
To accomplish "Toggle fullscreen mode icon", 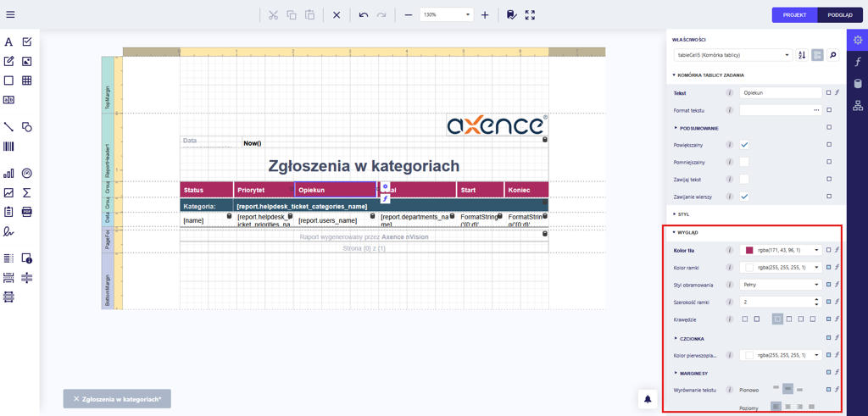I will click(530, 14).
